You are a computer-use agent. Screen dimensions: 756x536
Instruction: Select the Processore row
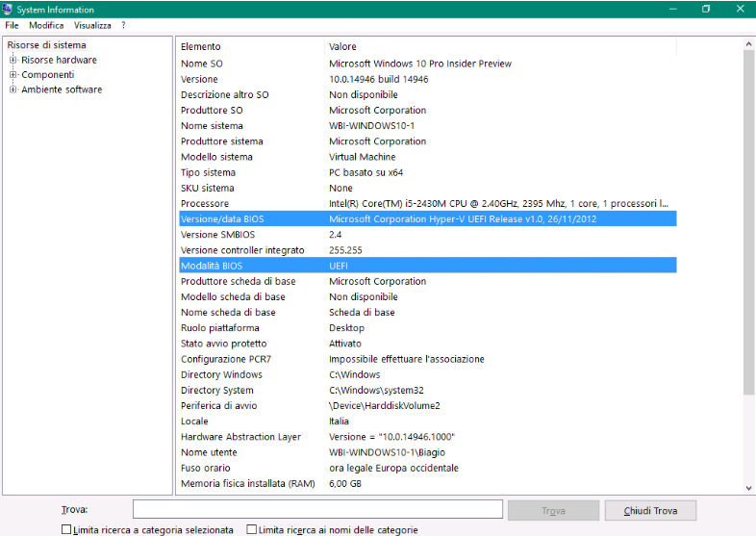(428, 204)
